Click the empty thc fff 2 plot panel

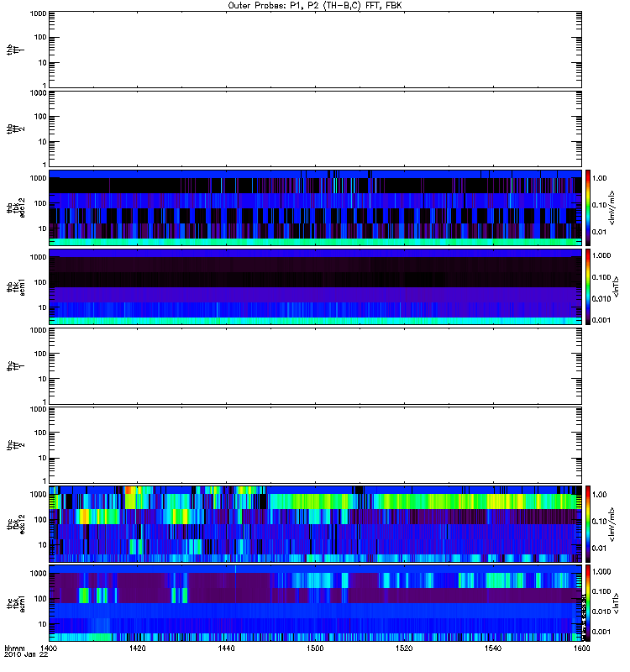pyautogui.click(x=315, y=445)
